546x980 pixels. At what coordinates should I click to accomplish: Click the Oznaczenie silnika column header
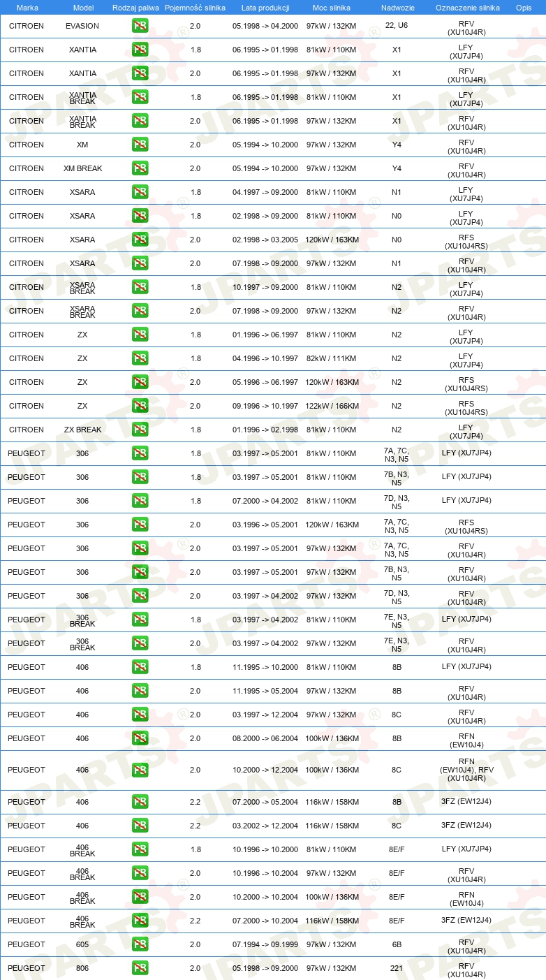tap(467, 8)
